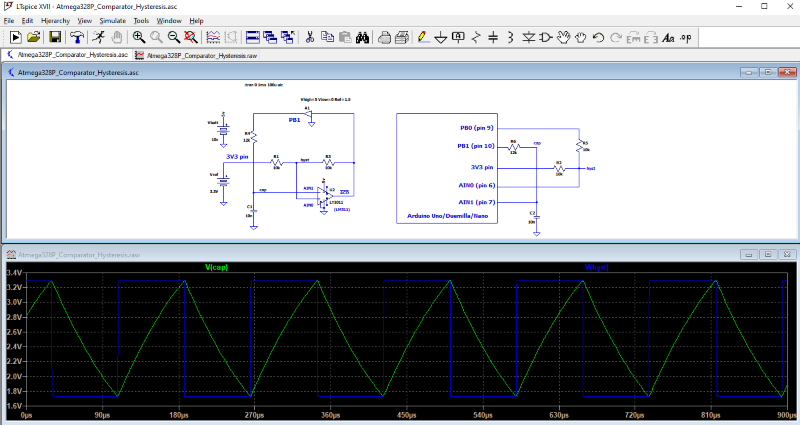The width and height of the screenshot is (800, 425).
Task: Click the Print toolbar icon
Action: pos(385,37)
